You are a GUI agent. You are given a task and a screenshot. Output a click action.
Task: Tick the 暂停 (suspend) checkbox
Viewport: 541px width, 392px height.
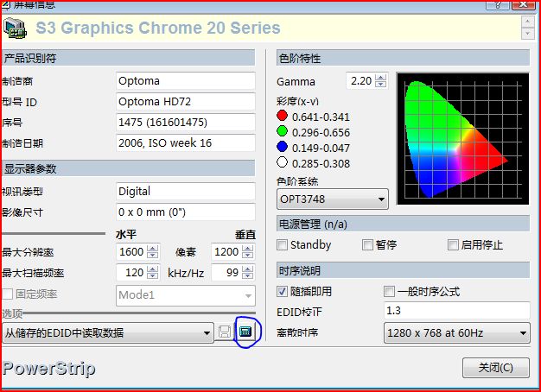[x=367, y=245]
